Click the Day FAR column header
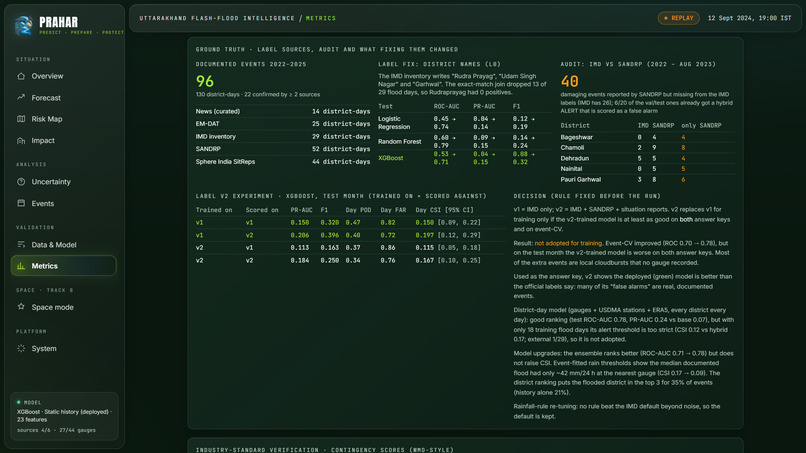Viewport: 806px width, 453px height. point(392,210)
